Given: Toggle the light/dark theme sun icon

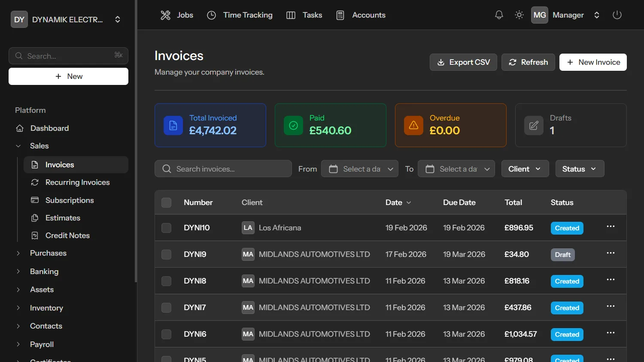Looking at the screenshot, I should tap(519, 15).
